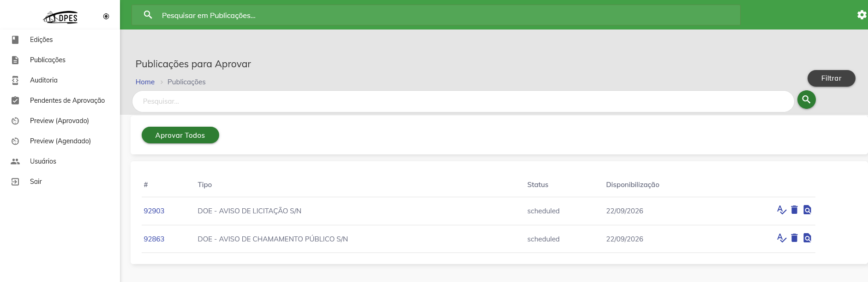Open settings via the gear icon
868x282 pixels.
point(862,15)
